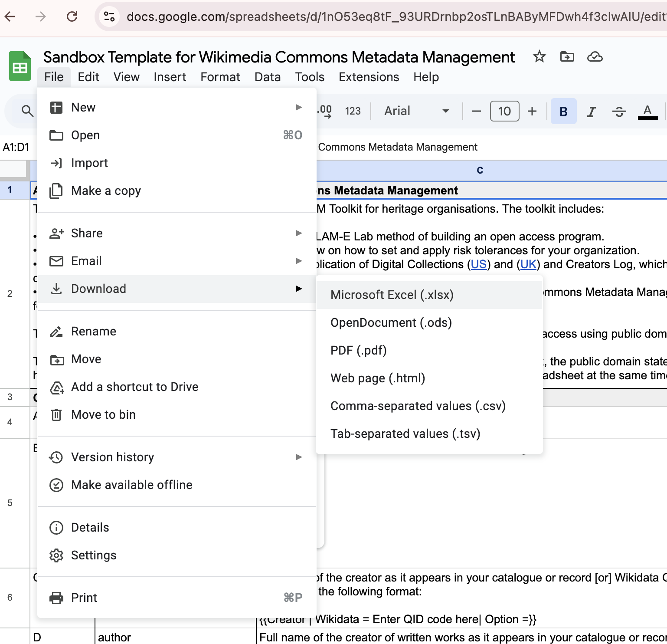The height and width of the screenshot is (644, 667).
Task: Open the Arial font dropdown
Action: coord(416,111)
